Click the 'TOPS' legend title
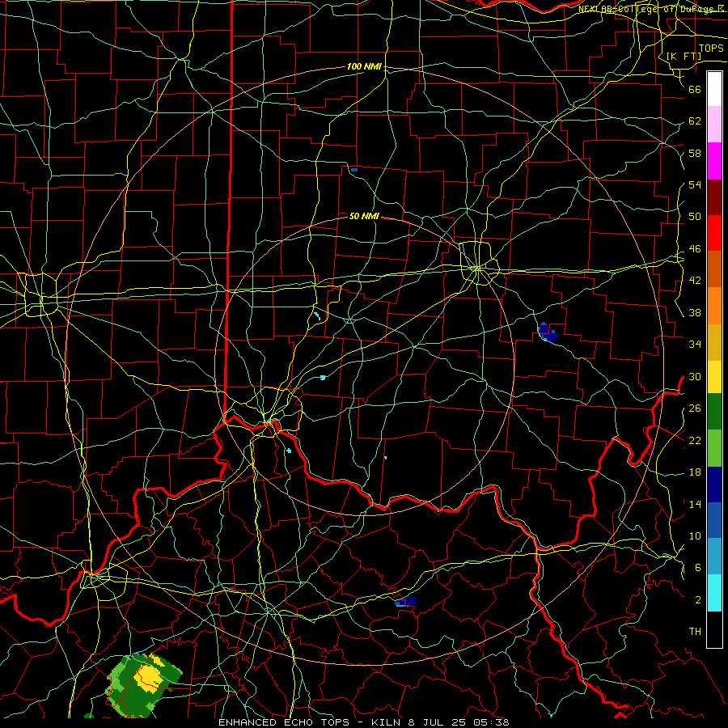This screenshot has height=728, width=728. click(711, 48)
